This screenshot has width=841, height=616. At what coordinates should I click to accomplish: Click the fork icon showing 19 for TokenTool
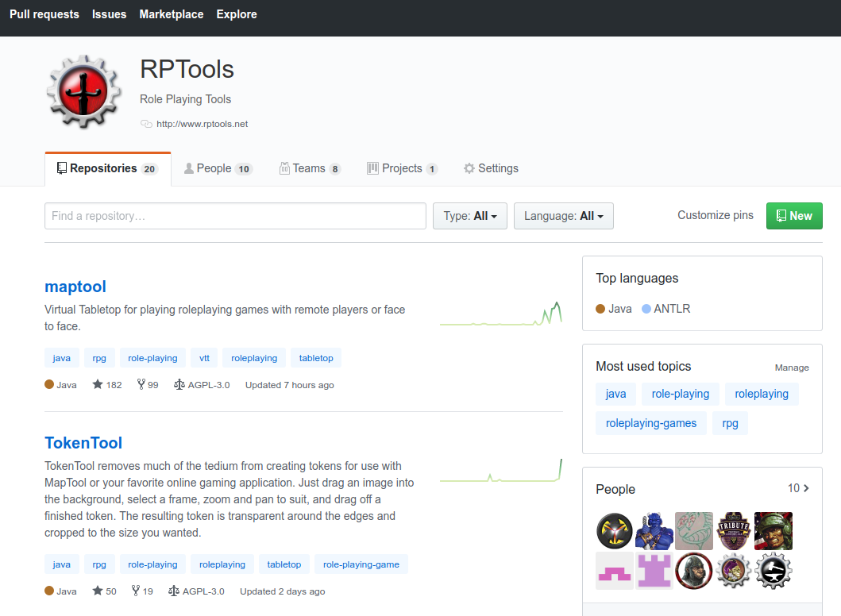136,591
